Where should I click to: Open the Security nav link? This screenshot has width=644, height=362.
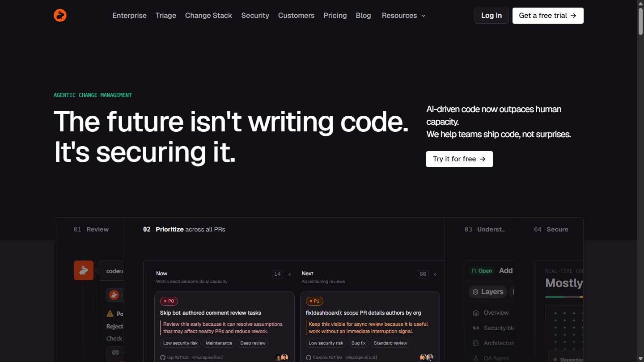pos(255,16)
